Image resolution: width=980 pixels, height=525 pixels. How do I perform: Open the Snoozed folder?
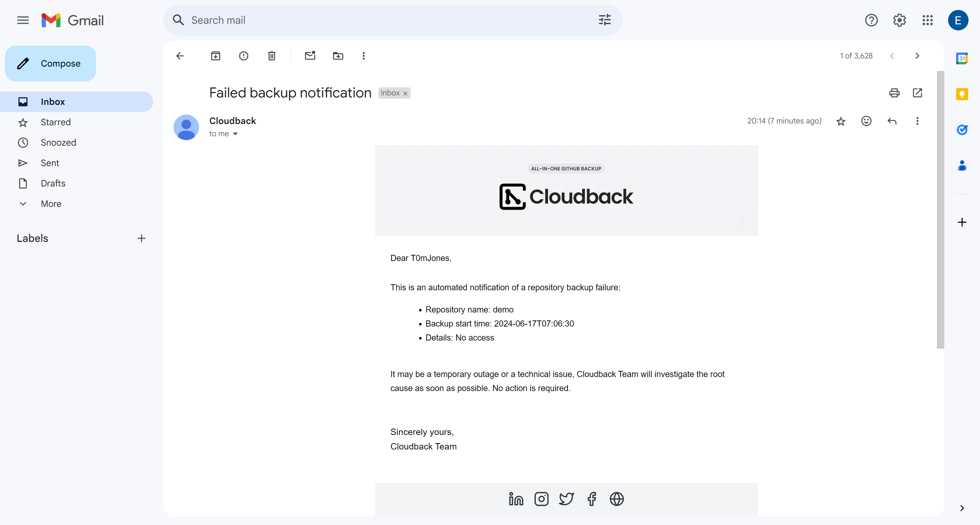click(77, 143)
